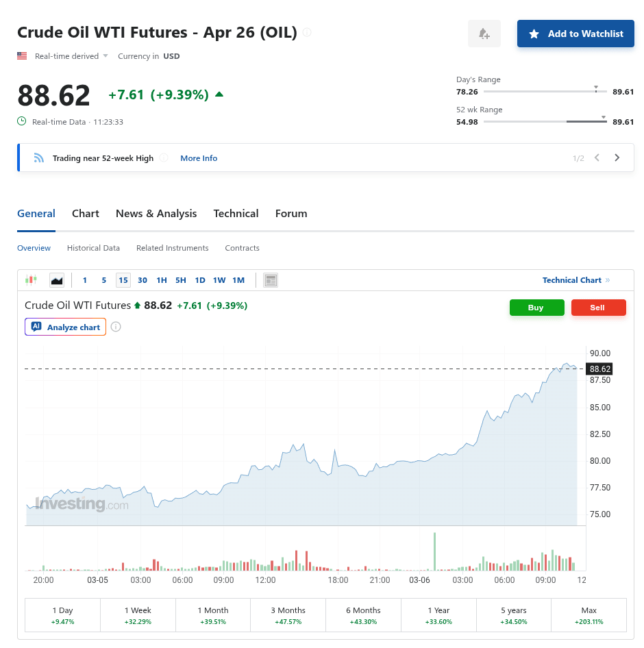Select the Overview sub-tab
This screenshot has height=648, width=644.
click(x=34, y=248)
